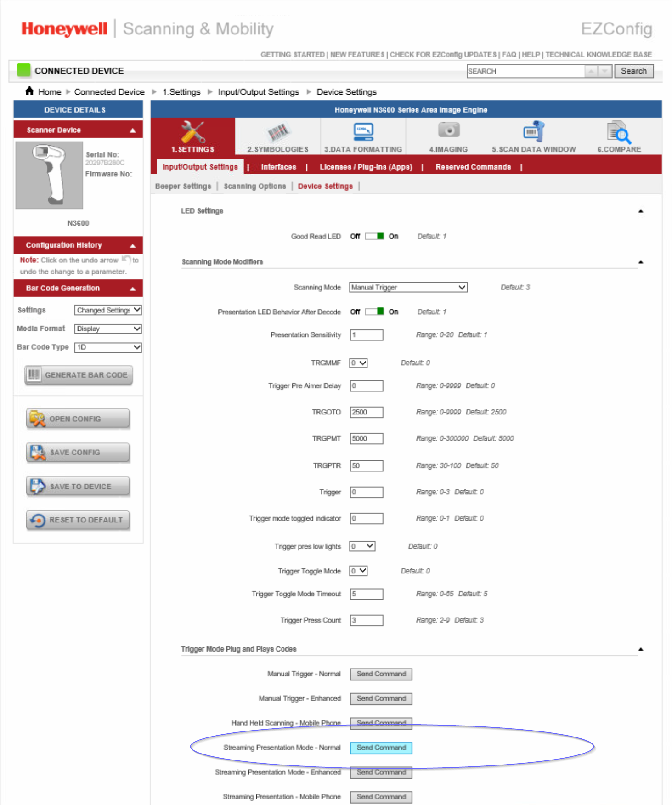
Task: Open the New Features link
Action: pos(357,54)
